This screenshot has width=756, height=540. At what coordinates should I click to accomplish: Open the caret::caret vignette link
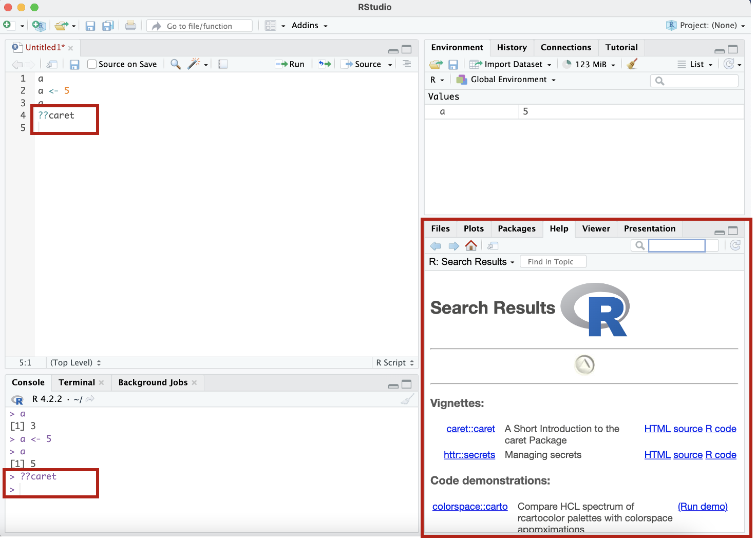[470, 429]
